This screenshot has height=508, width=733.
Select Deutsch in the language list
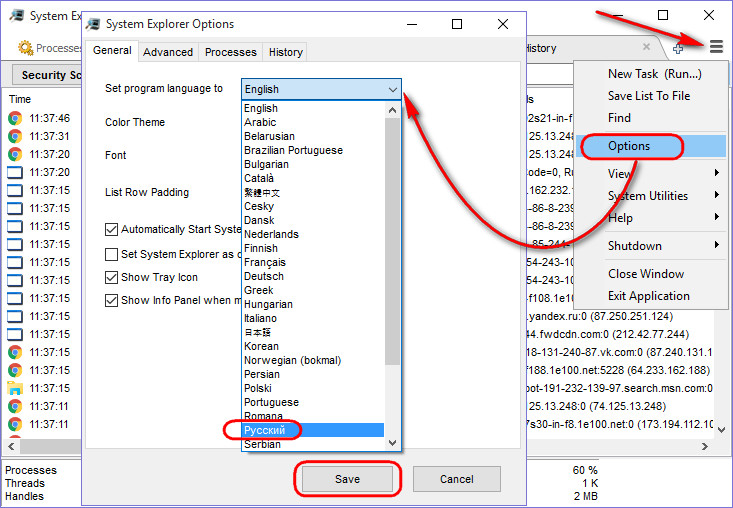(x=313, y=276)
